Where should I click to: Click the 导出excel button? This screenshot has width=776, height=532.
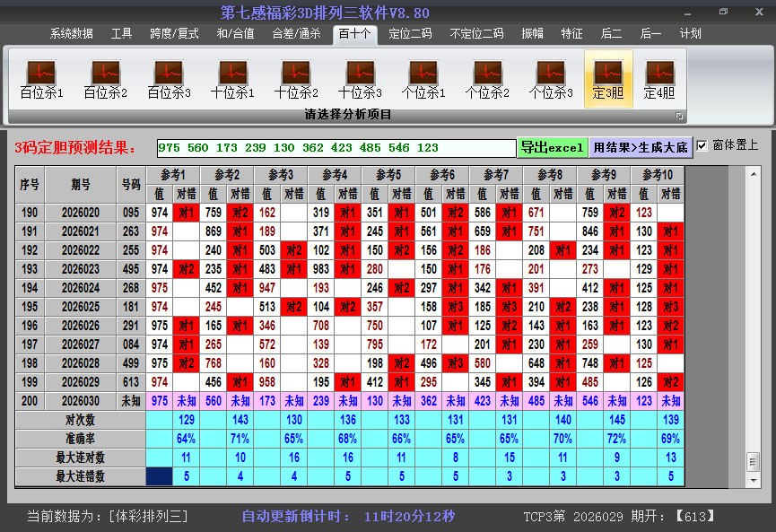click(x=553, y=147)
